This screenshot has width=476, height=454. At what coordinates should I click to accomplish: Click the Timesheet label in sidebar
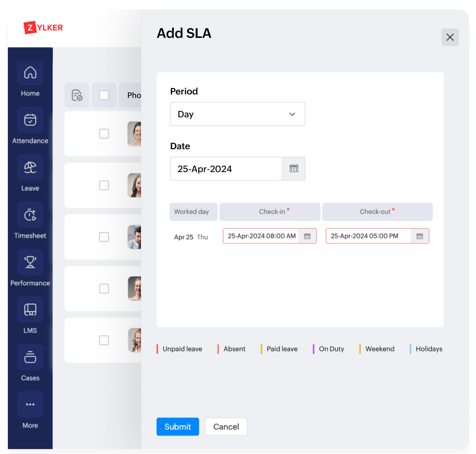30,236
